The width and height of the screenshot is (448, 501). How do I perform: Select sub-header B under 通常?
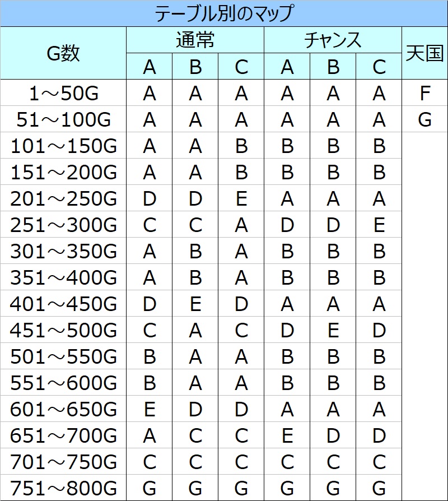(x=195, y=67)
